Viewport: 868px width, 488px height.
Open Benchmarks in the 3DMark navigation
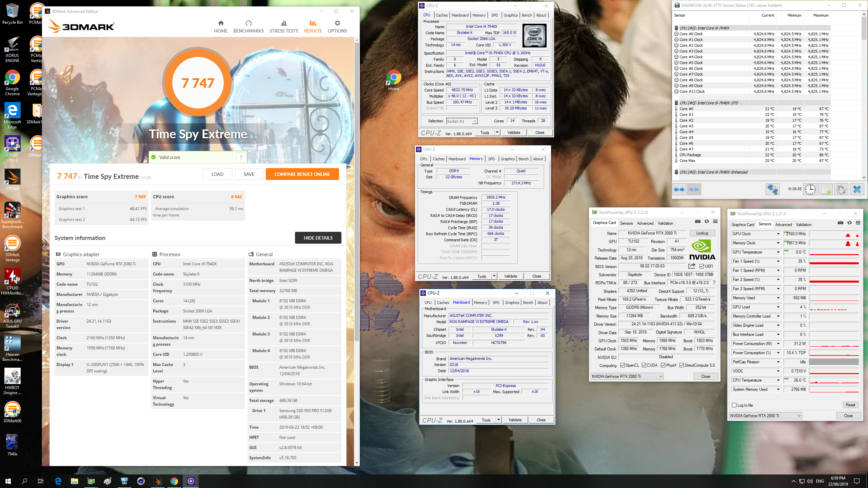click(x=249, y=26)
